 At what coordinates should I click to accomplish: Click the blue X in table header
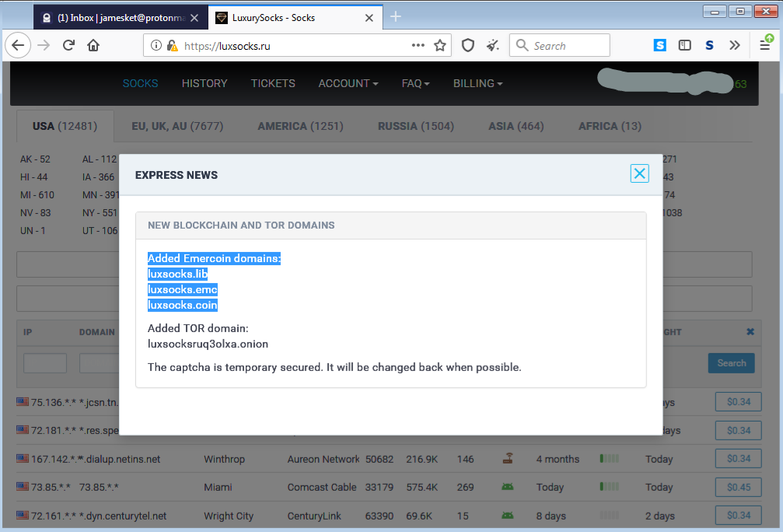[x=750, y=331]
